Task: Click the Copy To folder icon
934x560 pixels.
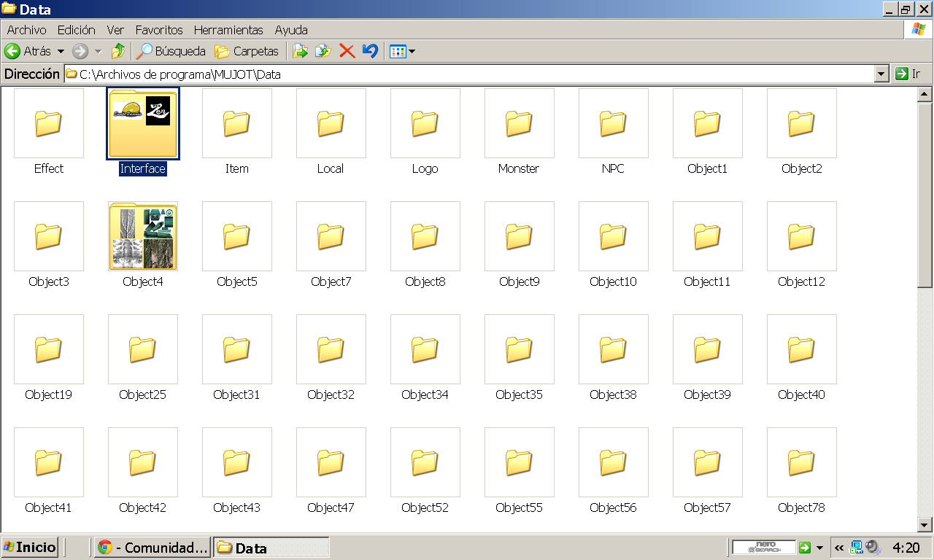Action: (323, 52)
